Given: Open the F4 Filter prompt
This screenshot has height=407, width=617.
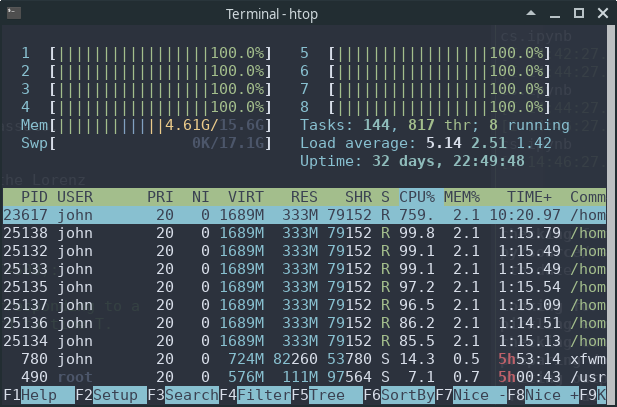Looking at the screenshot, I should (255, 395).
